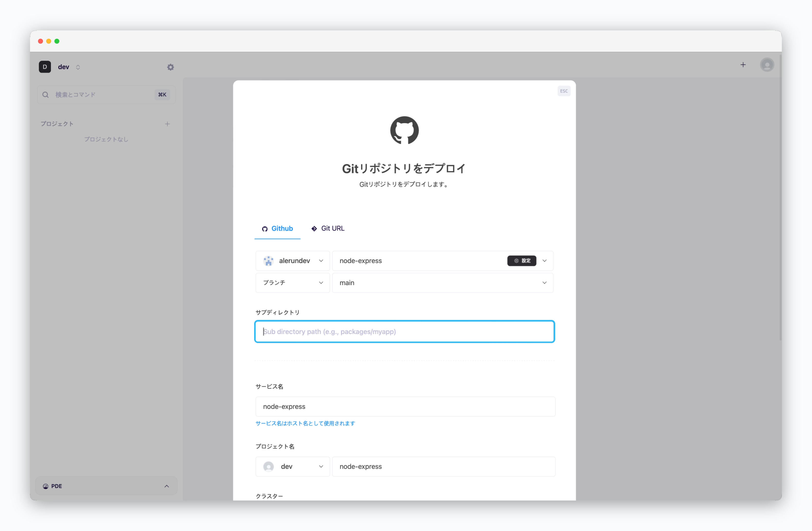
Task: Click the サブディレクトリ label
Action: coord(277,312)
